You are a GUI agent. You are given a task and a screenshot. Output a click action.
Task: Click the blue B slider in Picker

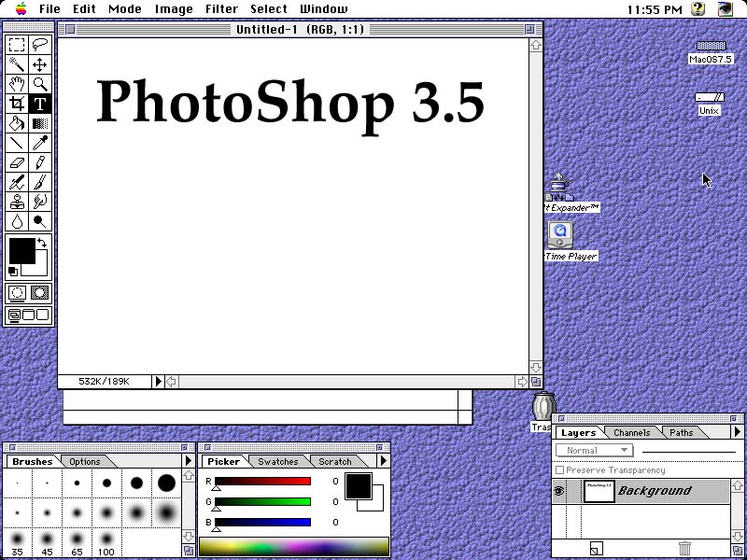[x=262, y=522]
